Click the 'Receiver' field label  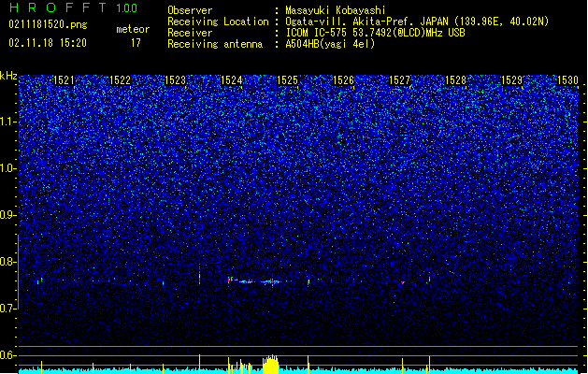click(190, 33)
